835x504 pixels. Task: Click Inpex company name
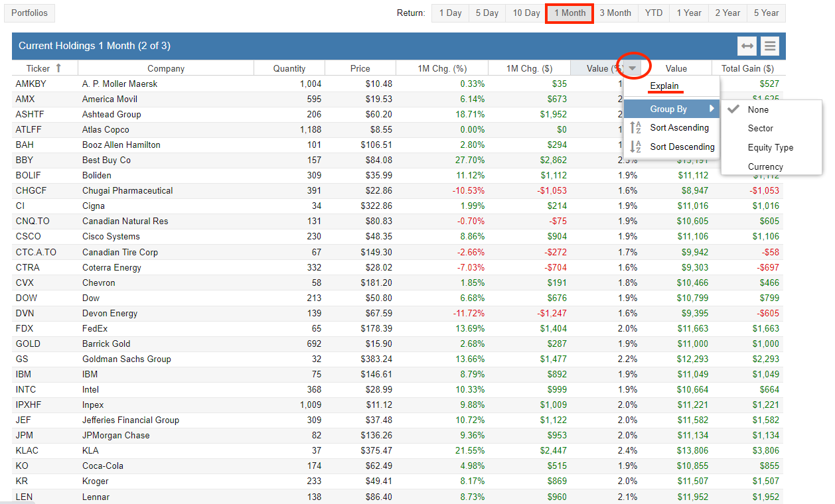[x=94, y=405]
